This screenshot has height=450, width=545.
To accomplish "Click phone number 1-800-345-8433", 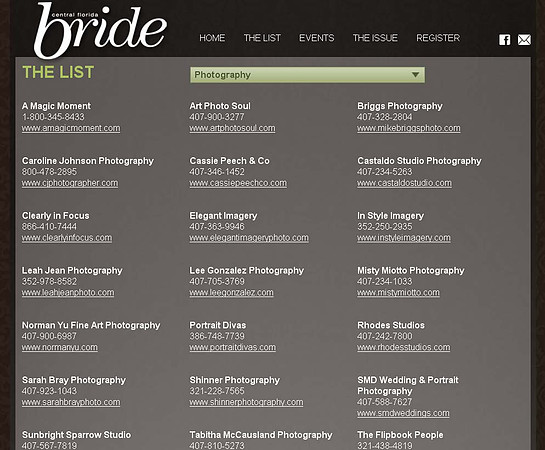I will pyautogui.click(x=53, y=117).
